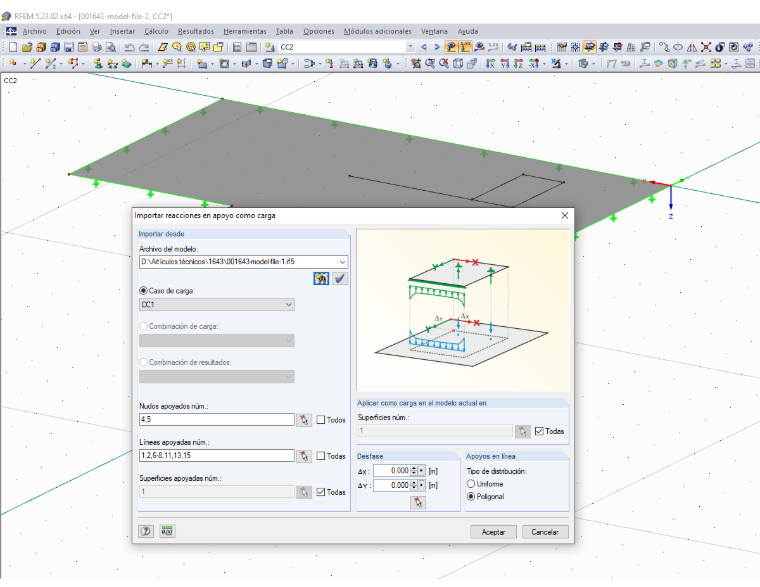This screenshot has width=760, height=587.
Task: Click the 'Nudos apoyados núm.' input field
Action: 217,419
